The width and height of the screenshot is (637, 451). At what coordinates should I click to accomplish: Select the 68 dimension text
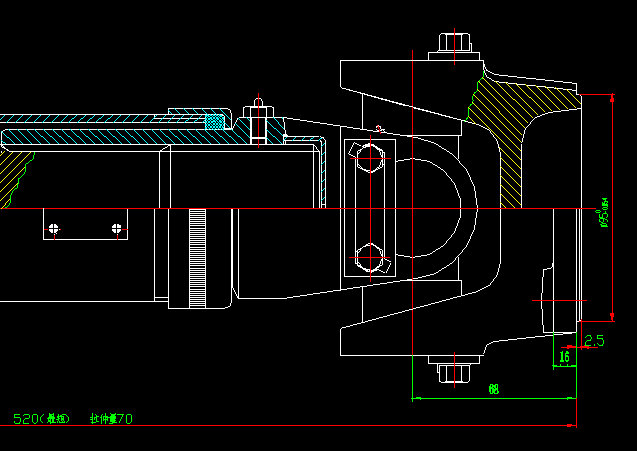coord(493,388)
